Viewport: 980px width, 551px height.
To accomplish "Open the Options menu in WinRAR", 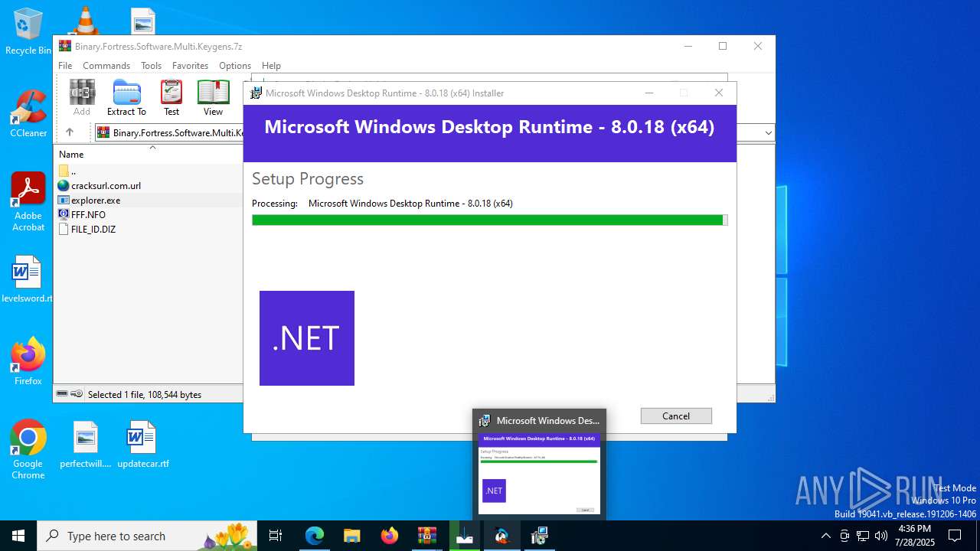I will pos(235,66).
